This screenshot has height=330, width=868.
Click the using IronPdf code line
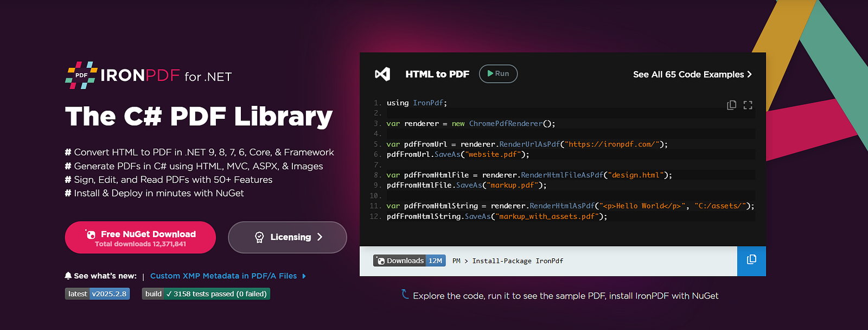[417, 103]
